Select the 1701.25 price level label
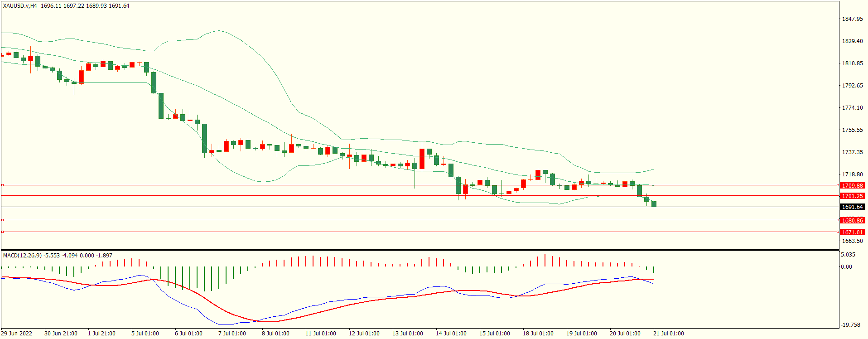The height and width of the screenshot is (339, 868). (x=852, y=196)
